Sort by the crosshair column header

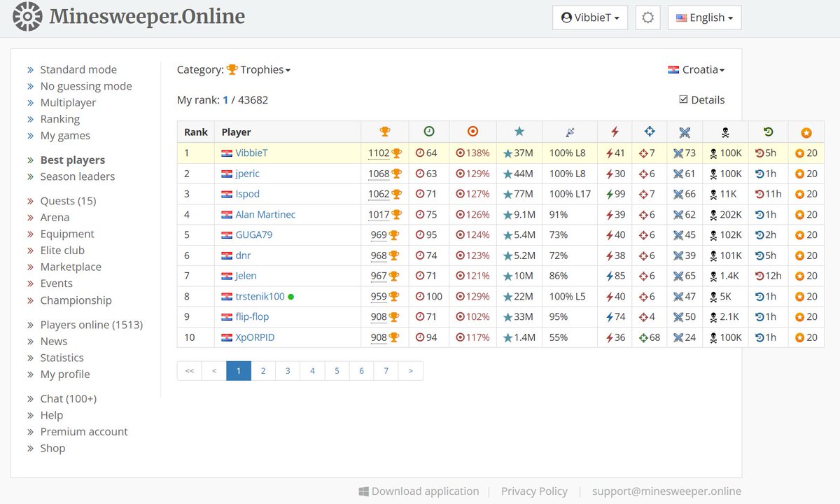tap(649, 132)
